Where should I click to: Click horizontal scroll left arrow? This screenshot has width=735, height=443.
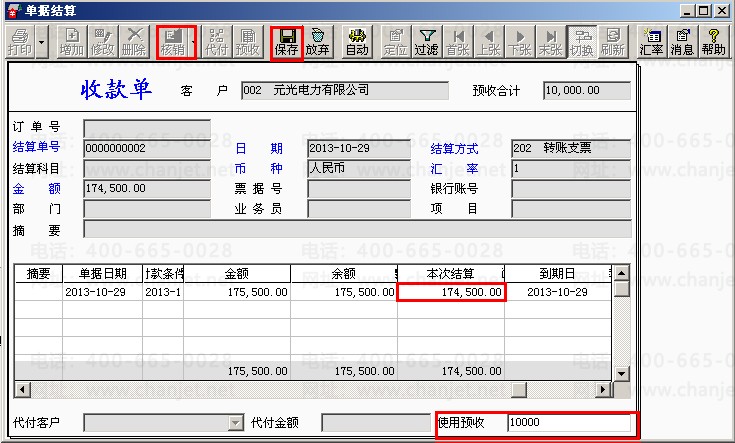coord(22,389)
